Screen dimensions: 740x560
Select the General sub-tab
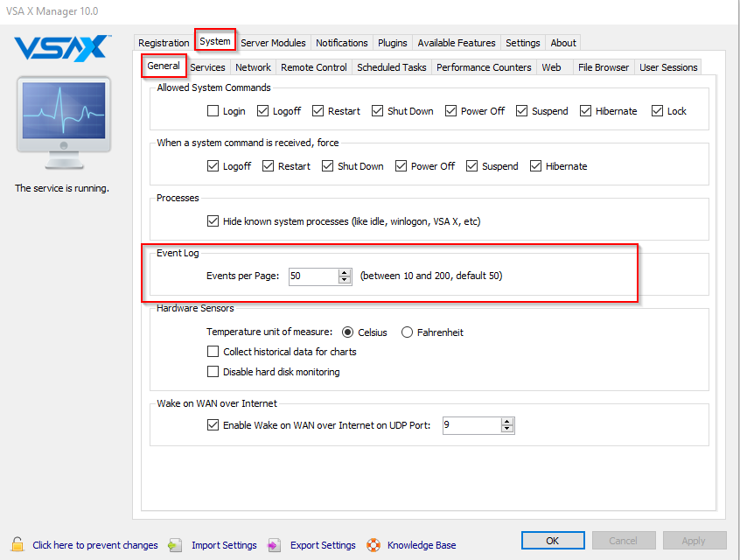click(164, 66)
